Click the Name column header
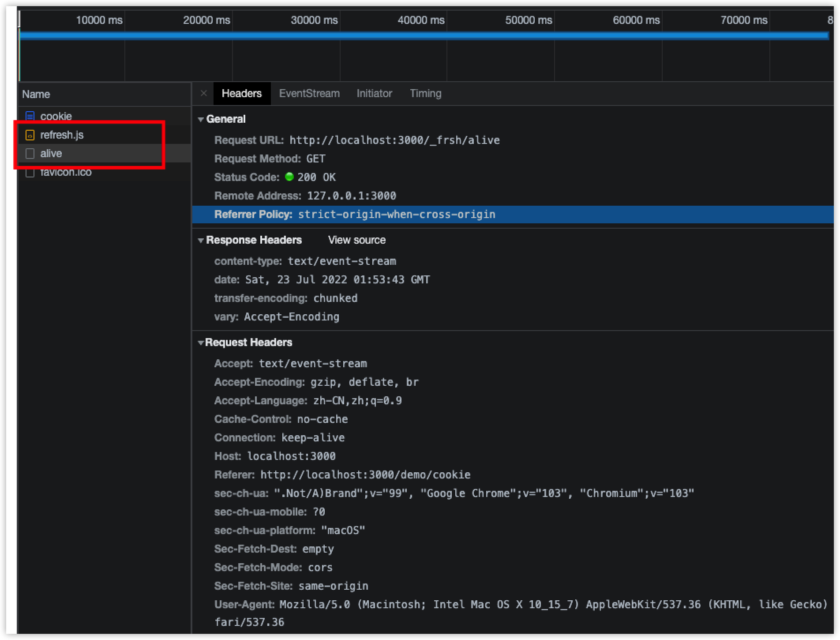 pos(37,94)
